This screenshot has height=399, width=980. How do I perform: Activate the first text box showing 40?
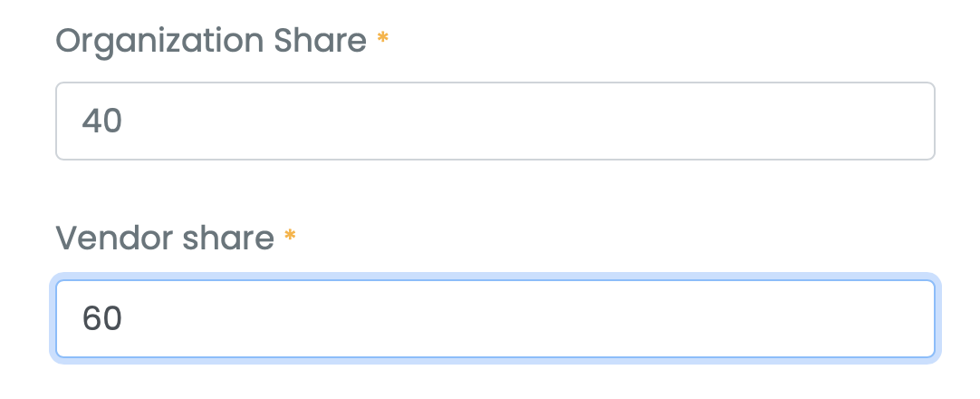pyautogui.click(x=495, y=122)
